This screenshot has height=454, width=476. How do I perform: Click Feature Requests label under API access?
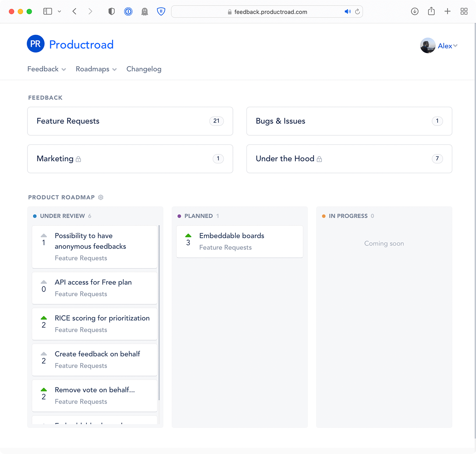pyautogui.click(x=81, y=294)
